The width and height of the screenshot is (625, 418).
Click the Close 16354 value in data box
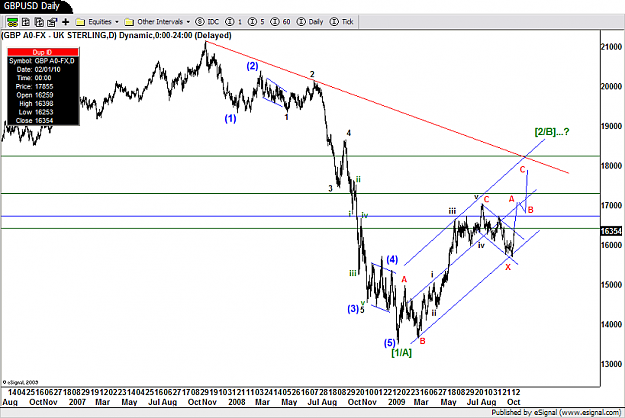coord(44,121)
